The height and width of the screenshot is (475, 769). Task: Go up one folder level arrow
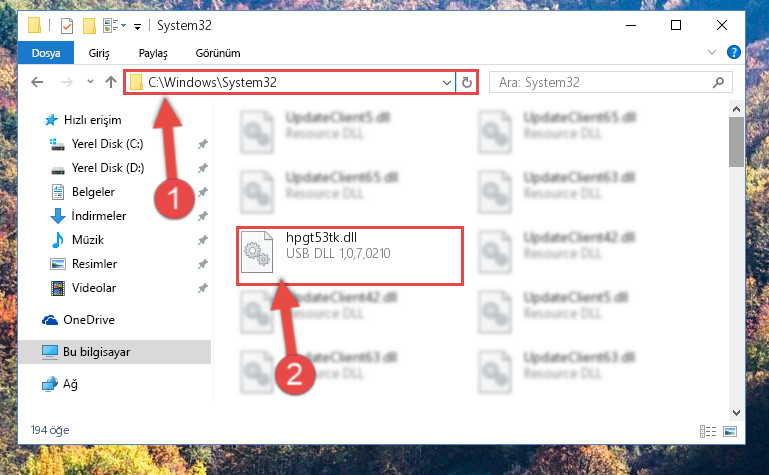111,82
